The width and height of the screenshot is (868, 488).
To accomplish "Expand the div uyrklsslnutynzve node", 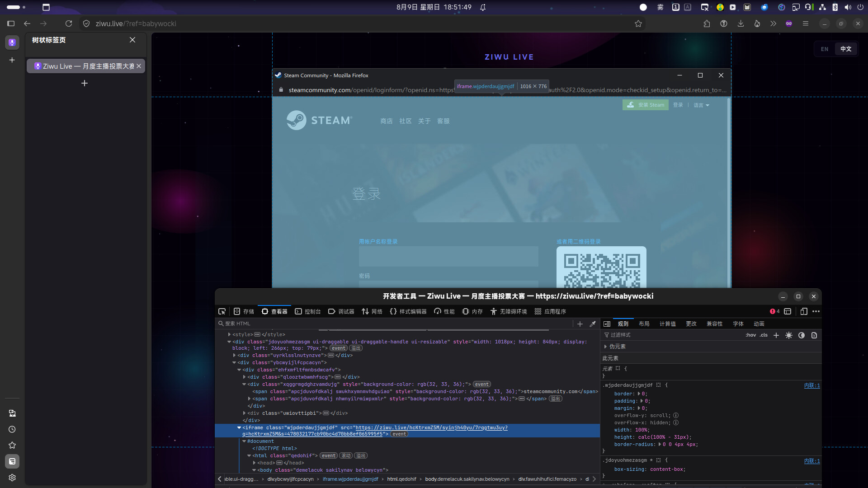I will click(234, 355).
